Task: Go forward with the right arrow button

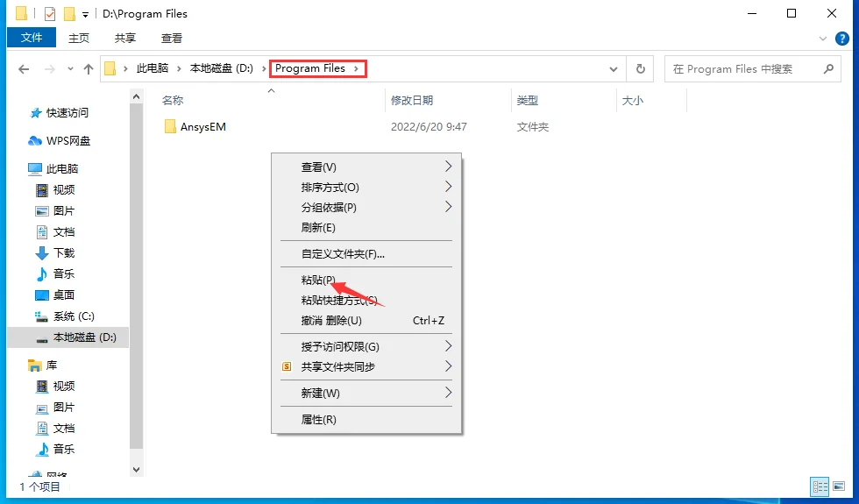Action: [x=50, y=69]
